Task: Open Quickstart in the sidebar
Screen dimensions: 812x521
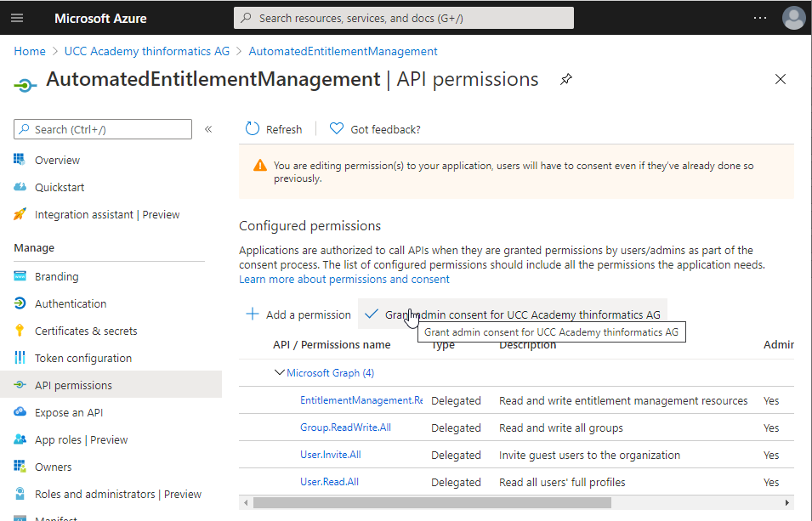Action: [x=60, y=188]
